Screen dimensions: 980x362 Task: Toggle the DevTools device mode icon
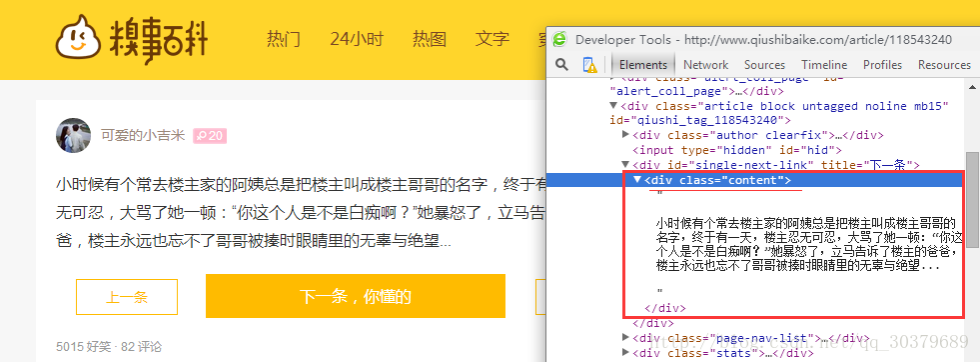(589, 64)
